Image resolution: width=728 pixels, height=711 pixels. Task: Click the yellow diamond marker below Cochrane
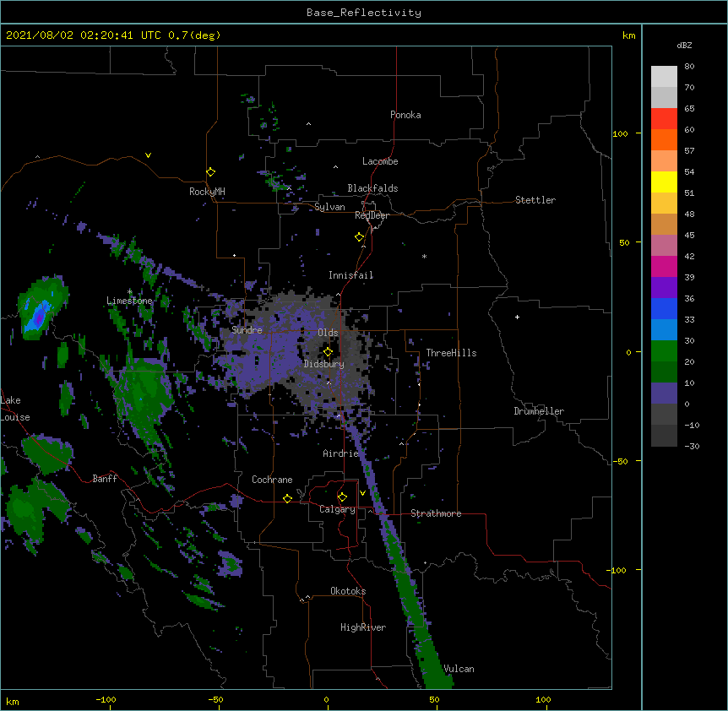(x=287, y=498)
